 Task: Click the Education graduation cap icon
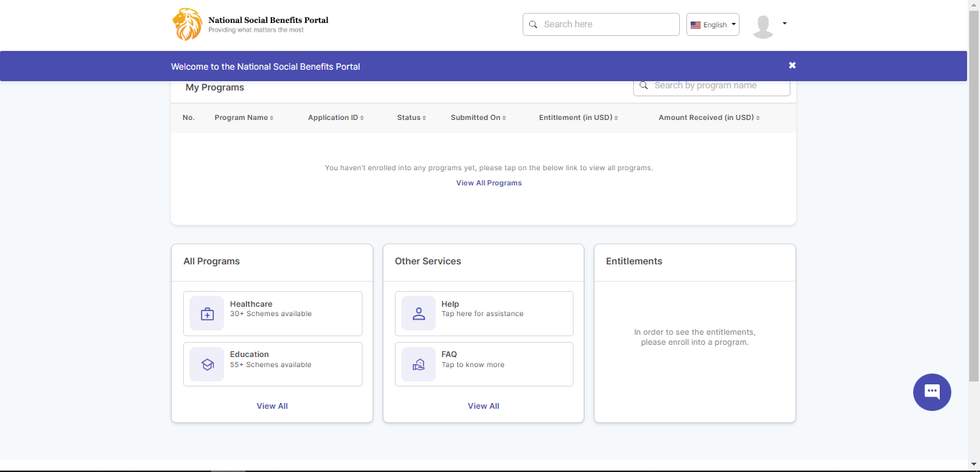click(207, 364)
